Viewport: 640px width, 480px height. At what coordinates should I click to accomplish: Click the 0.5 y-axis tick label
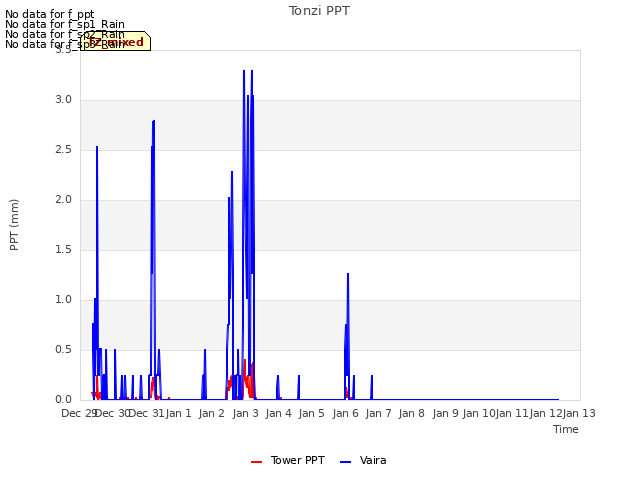(x=63, y=349)
